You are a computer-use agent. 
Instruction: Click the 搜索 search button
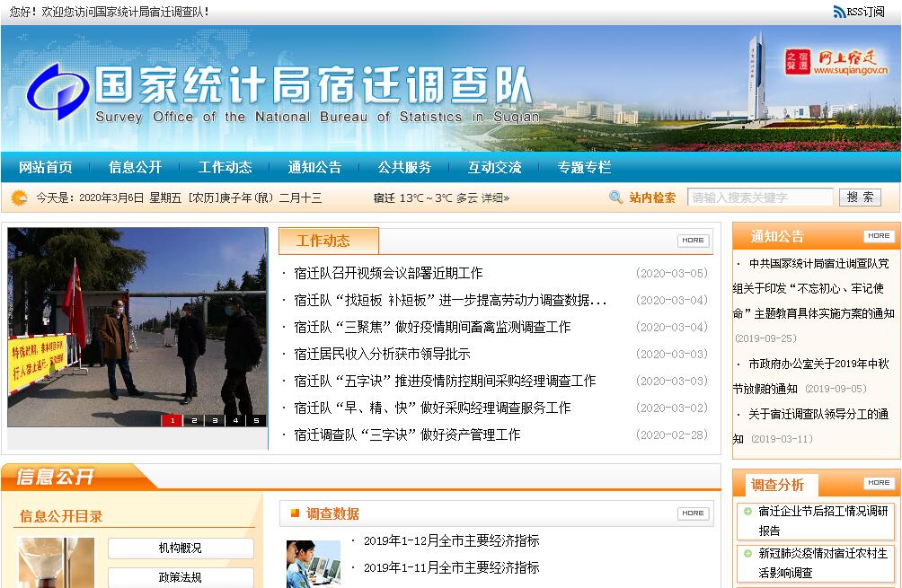coord(860,197)
